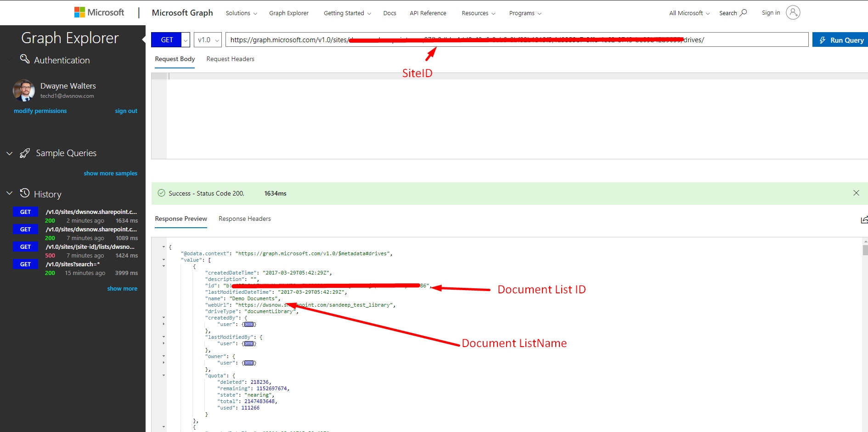The width and height of the screenshot is (868, 432).
Task: Click the modify permissions link
Action: tap(40, 111)
